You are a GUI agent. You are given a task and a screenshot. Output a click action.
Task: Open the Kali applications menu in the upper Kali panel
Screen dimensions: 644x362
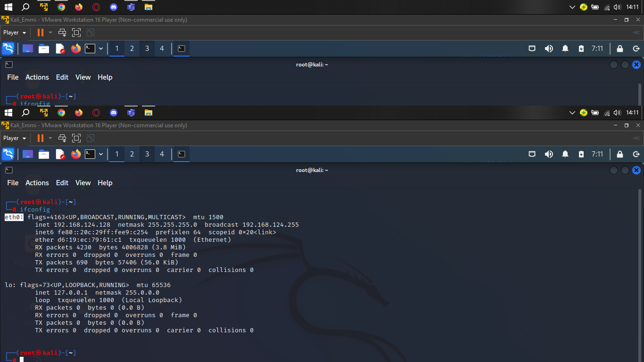coord(8,49)
